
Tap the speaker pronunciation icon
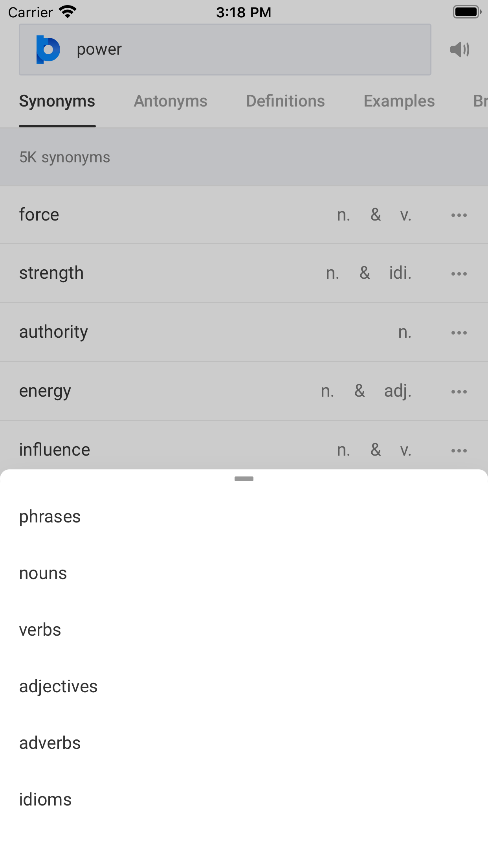coord(459,50)
